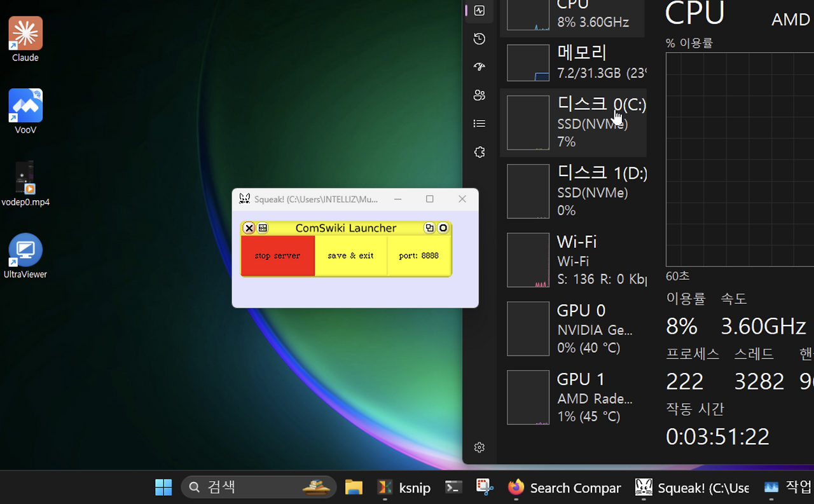
Task: Open the terminal taskbar icon
Action: point(453,487)
